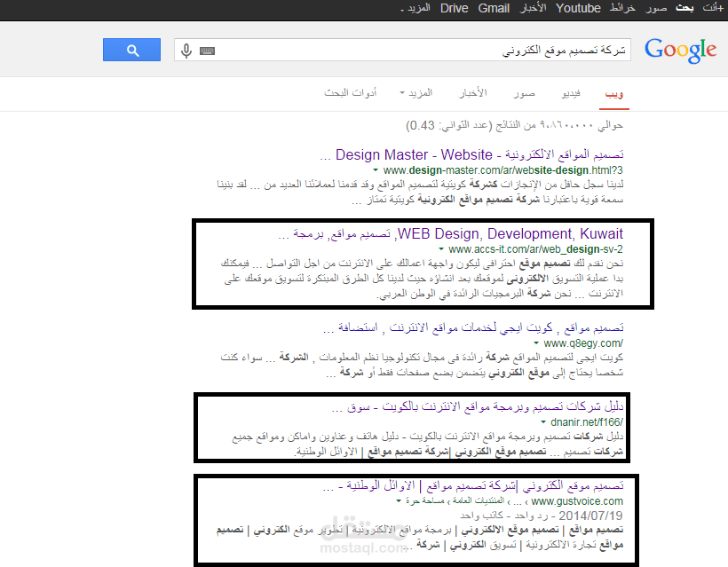
Task: Click inside the search query field
Action: (402, 50)
